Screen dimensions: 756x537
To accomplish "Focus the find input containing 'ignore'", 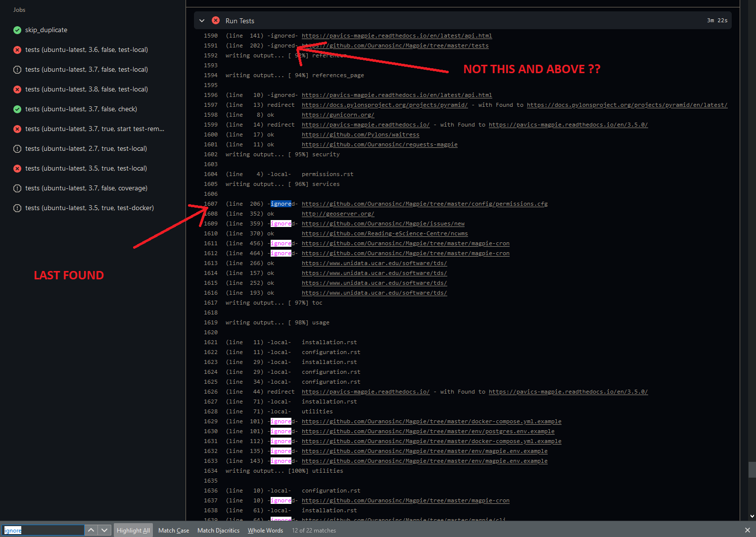I will 43,530.
